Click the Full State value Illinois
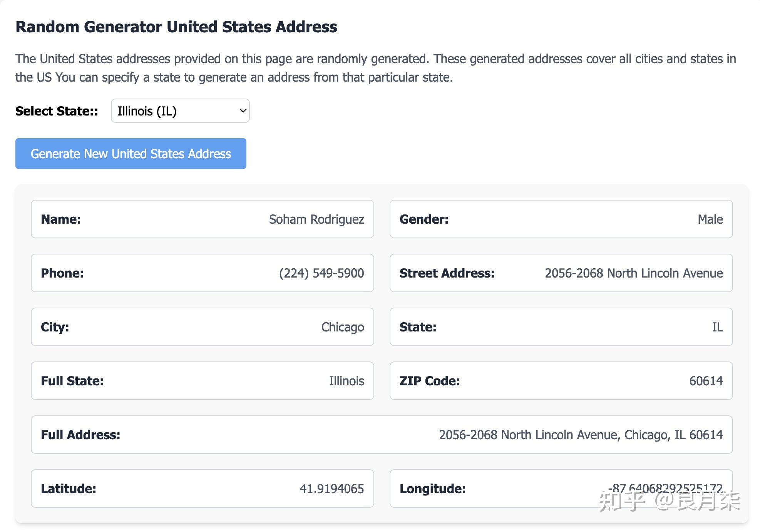This screenshot has width=760, height=532. (346, 381)
